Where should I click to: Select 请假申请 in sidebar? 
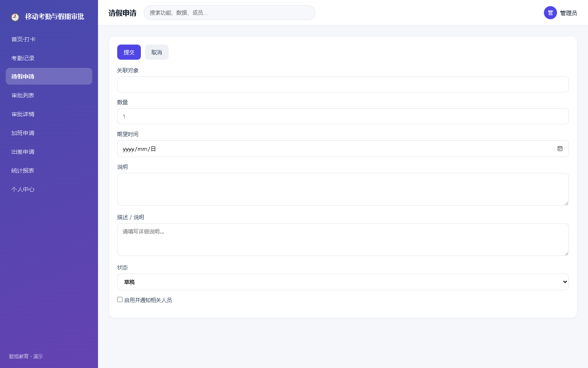click(49, 76)
